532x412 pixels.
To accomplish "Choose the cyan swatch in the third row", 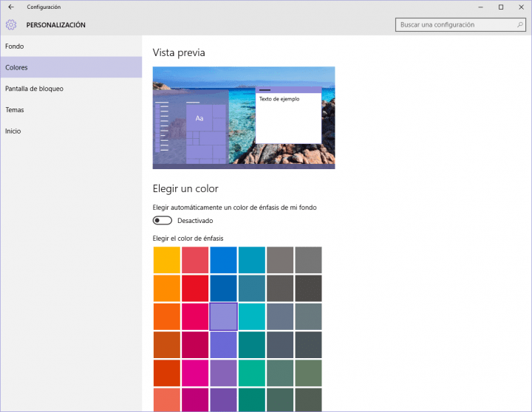I will [252, 317].
